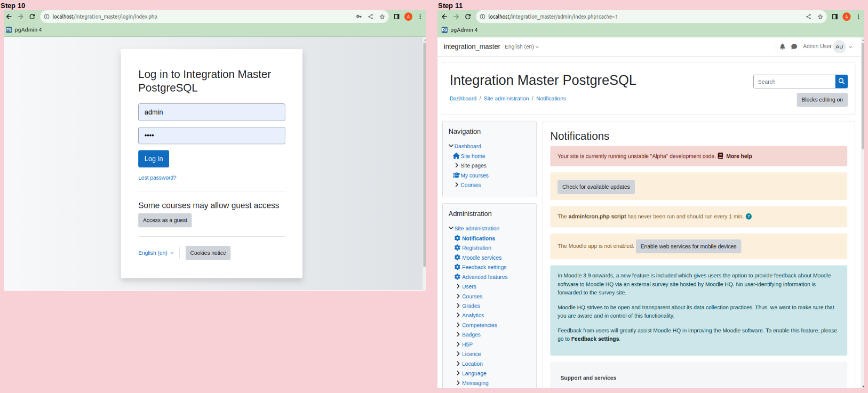Collapse the Site administration tree node
This screenshot has width=868, height=393.
[x=451, y=228]
